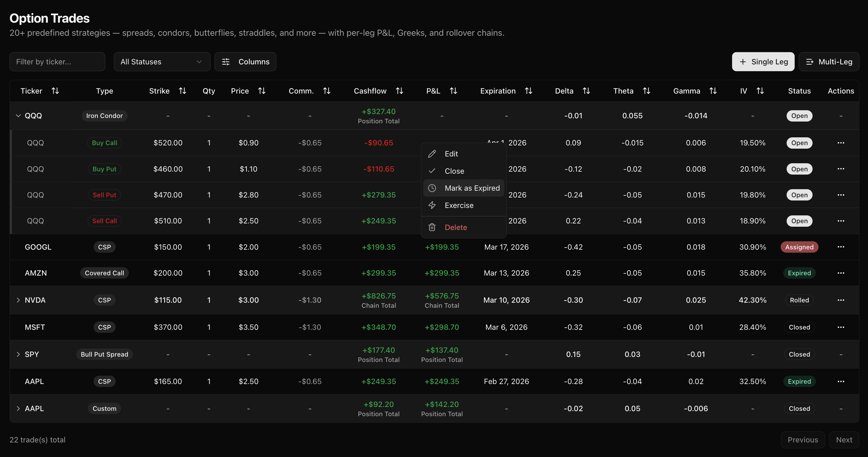This screenshot has height=457, width=868.
Task: Click the IV column sort icon
Action: 760,91
